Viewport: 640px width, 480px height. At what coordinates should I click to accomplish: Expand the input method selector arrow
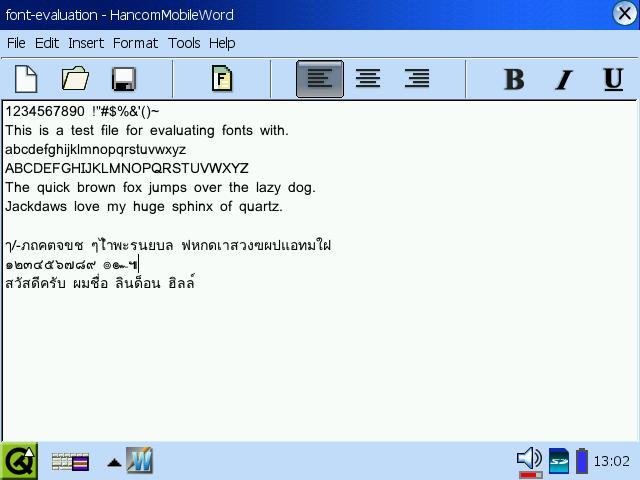coord(114,463)
